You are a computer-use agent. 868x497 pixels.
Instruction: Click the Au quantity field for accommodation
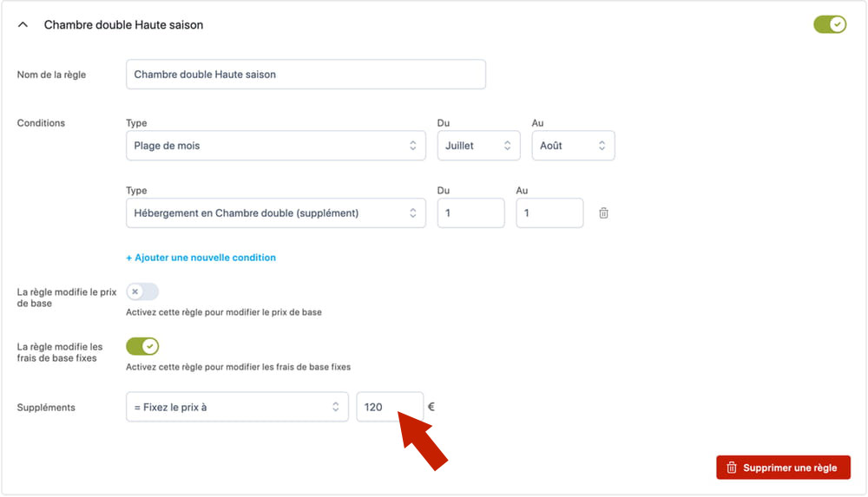tap(549, 213)
